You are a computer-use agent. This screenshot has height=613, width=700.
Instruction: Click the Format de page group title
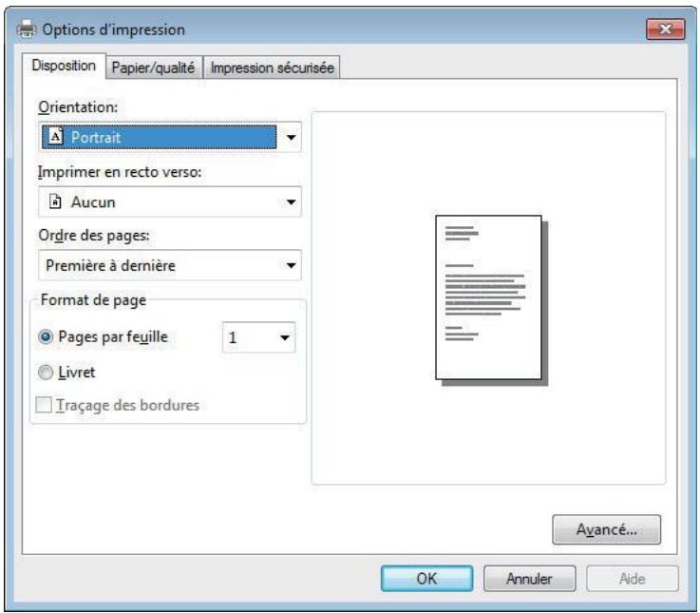93,300
